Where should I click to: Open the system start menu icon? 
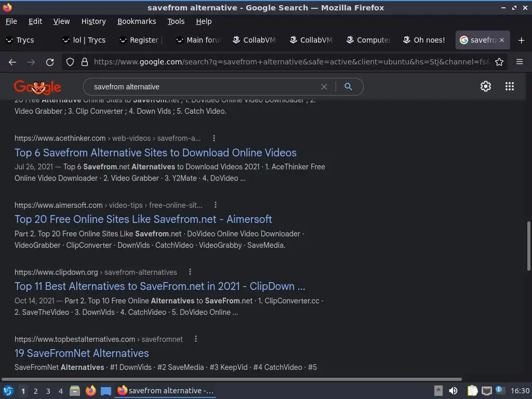pyautogui.click(x=8, y=391)
